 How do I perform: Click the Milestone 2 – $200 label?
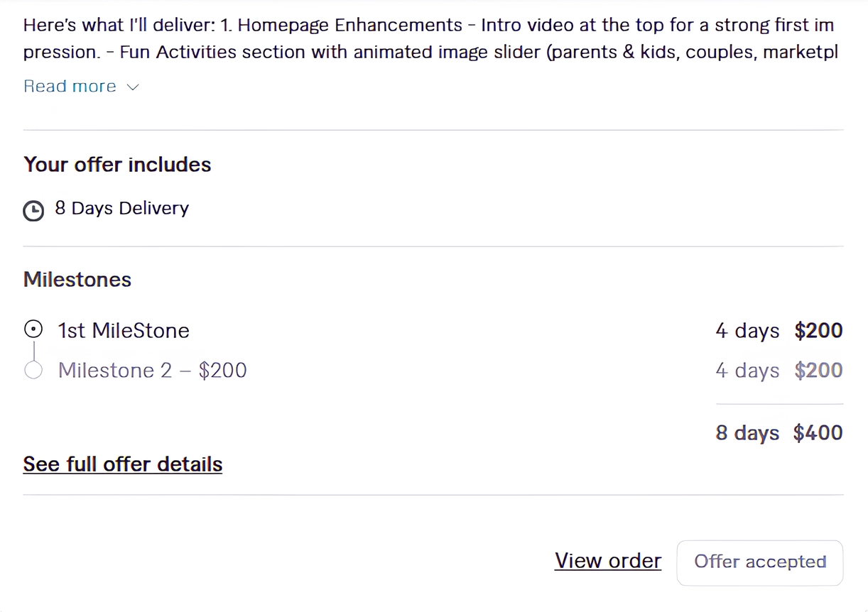point(153,370)
